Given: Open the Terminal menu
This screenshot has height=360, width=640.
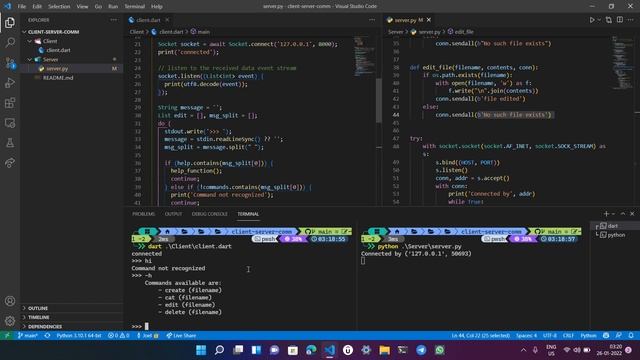Looking at the screenshot, I should [x=134, y=6].
